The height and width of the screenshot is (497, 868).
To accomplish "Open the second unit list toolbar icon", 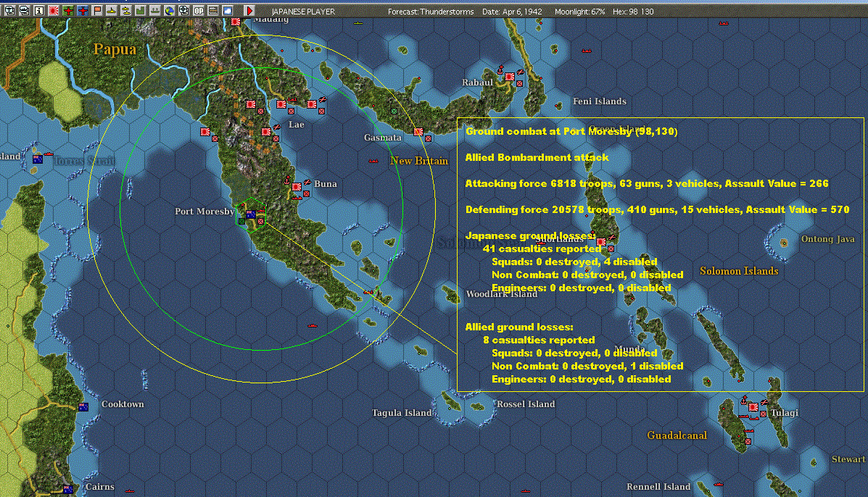I will coord(25,10).
